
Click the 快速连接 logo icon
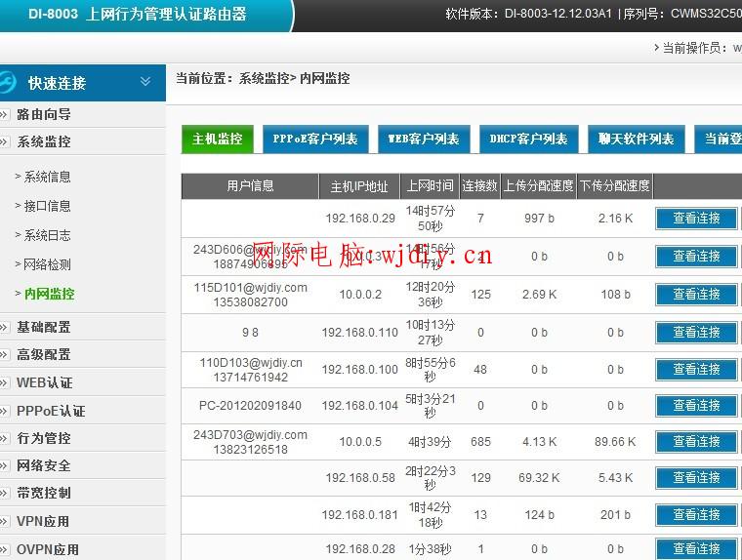[x=8, y=83]
